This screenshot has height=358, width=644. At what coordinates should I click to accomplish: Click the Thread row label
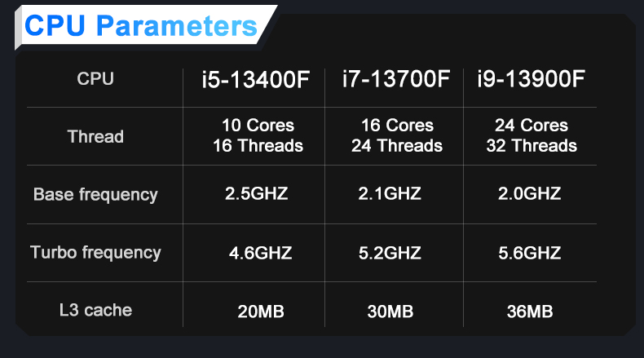pos(95,136)
